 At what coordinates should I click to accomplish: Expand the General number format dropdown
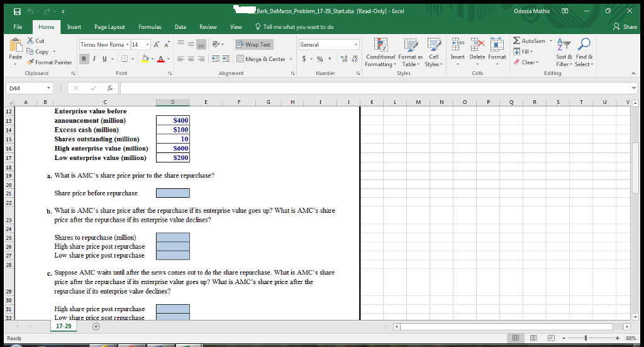357,45
